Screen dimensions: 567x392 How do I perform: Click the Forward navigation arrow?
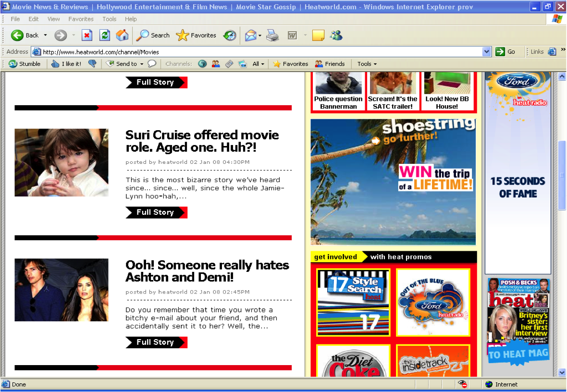pos(61,35)
